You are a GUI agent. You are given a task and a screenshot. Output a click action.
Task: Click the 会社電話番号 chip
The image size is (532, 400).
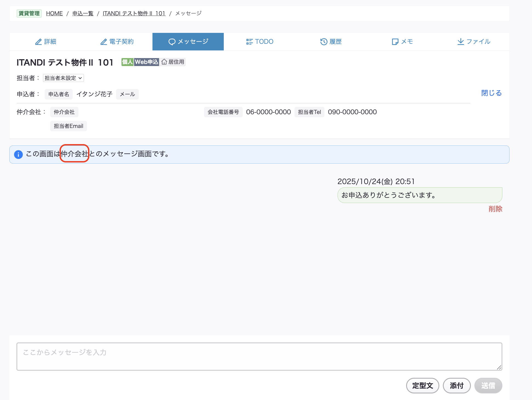pos(223,112)
